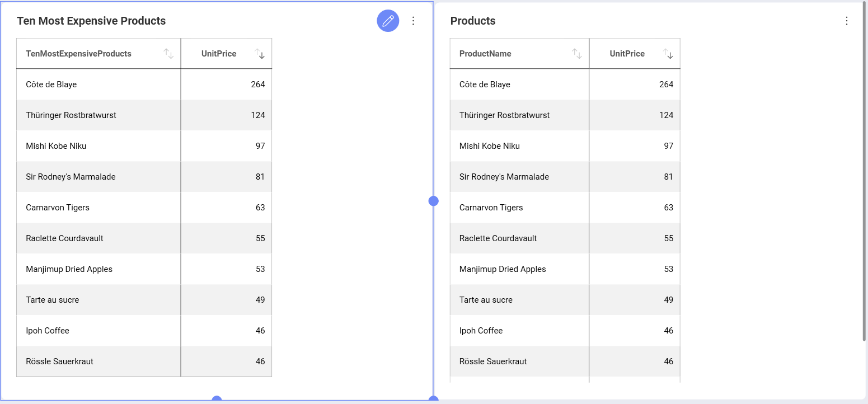Select Mishi Kobe Niku in left table
This screenshot has height=404, width=868.
(56, 146)
